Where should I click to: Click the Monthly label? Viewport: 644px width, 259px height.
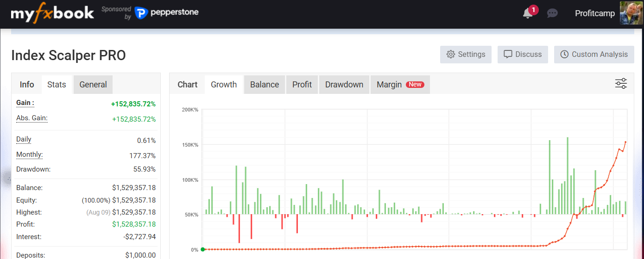click(29, 154)
